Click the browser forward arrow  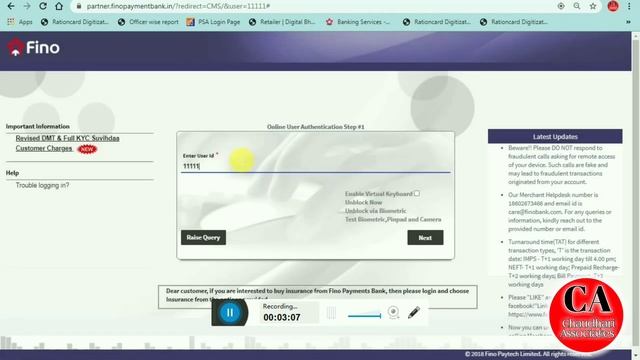click(27, 6)
